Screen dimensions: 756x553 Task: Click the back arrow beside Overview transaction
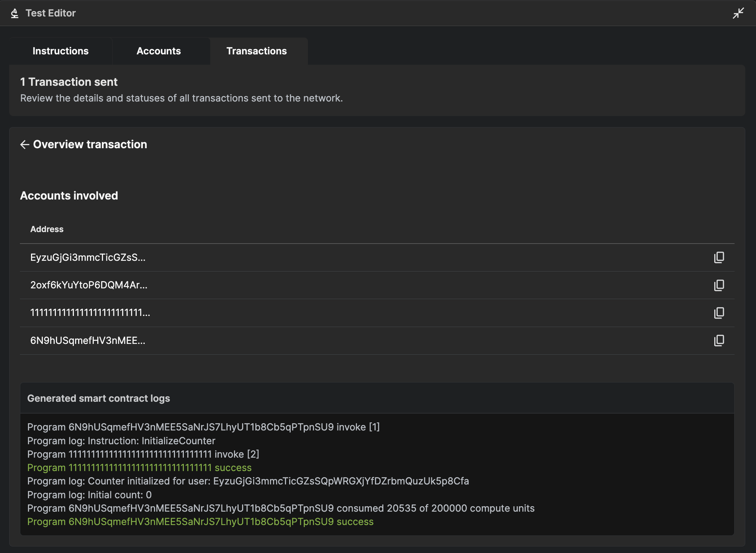click(25, 144)
